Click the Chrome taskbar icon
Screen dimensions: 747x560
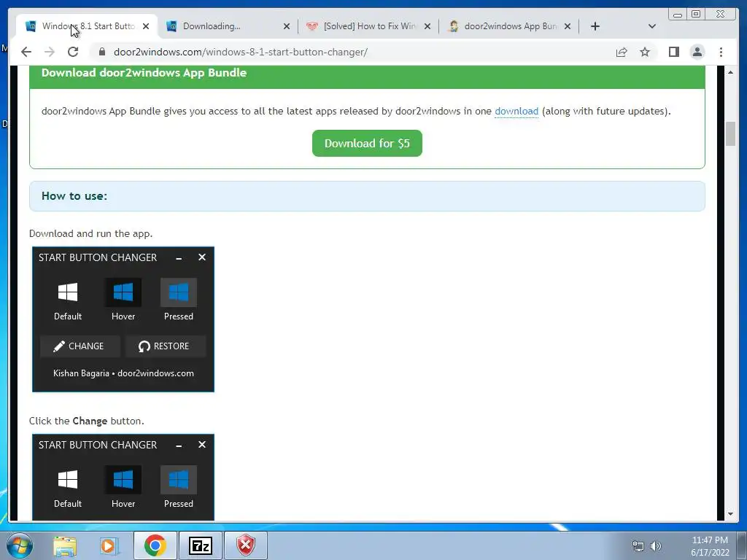pos(155,545)
